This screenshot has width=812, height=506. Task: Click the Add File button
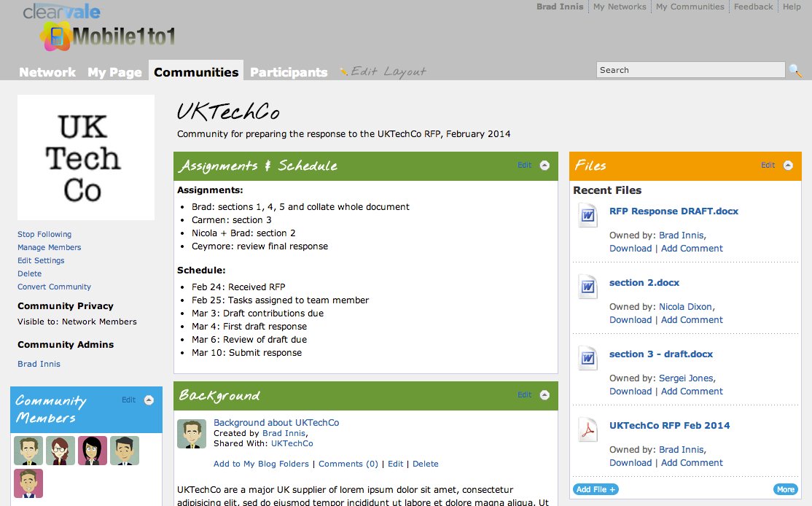(x=596, y=489)
